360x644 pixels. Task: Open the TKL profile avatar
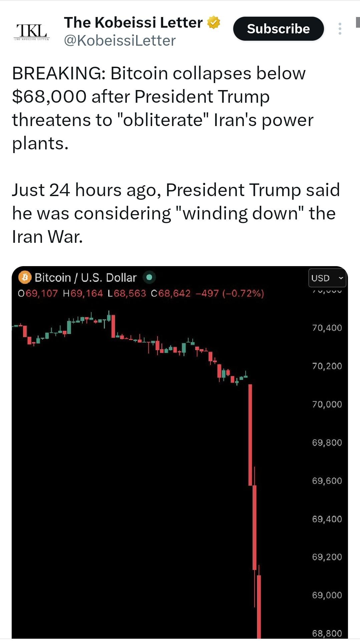pyautogui.click(x=32, y=32)
